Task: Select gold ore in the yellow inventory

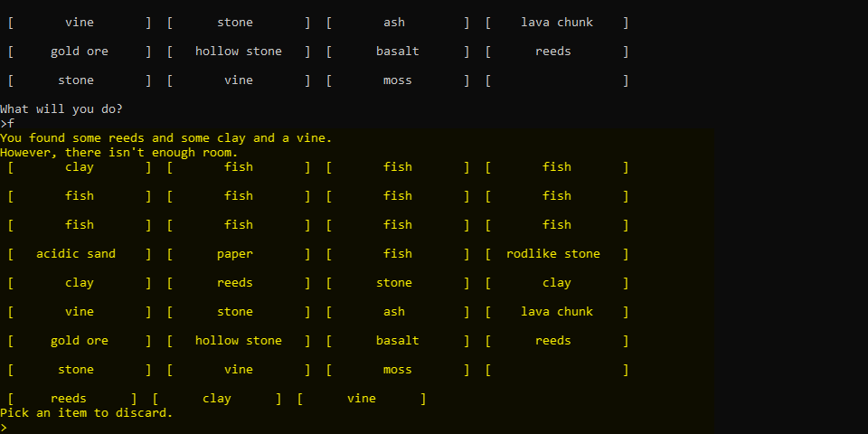Action: click(x=80, y=341)
